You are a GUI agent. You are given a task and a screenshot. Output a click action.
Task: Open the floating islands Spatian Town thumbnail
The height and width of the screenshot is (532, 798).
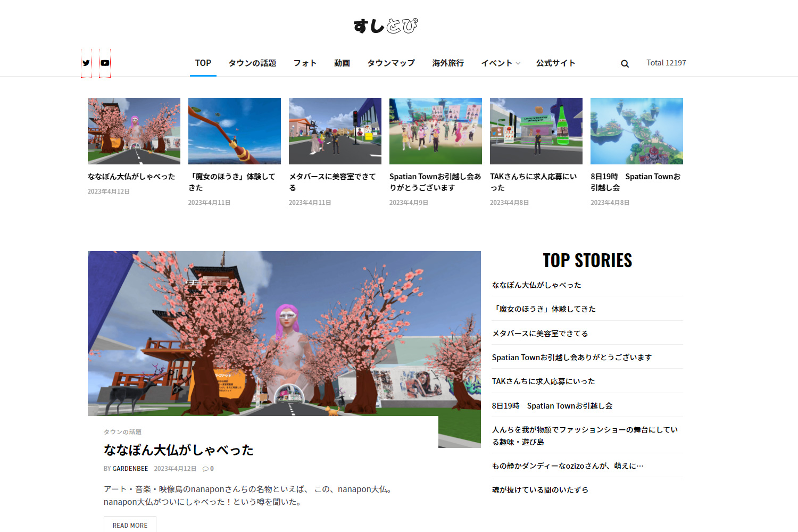tap(636, 131)
